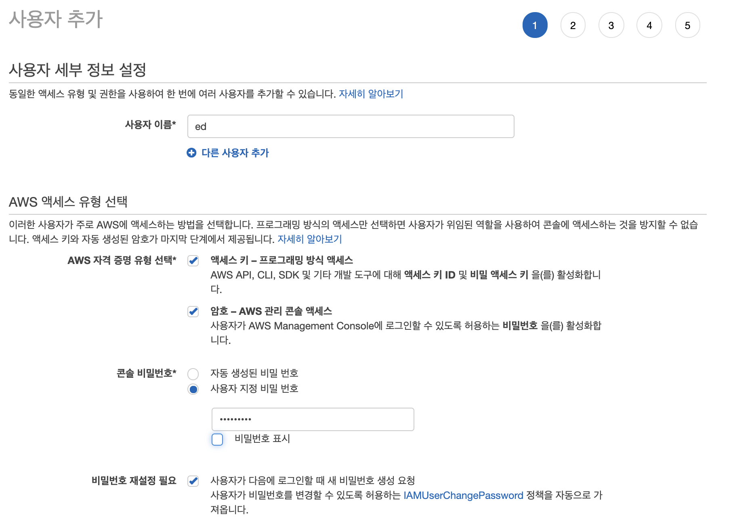Uncheck 암호 AWS 관리 콘솔 액세스 checkbox
Screen dimensions: 756x532
coord(193,312)
